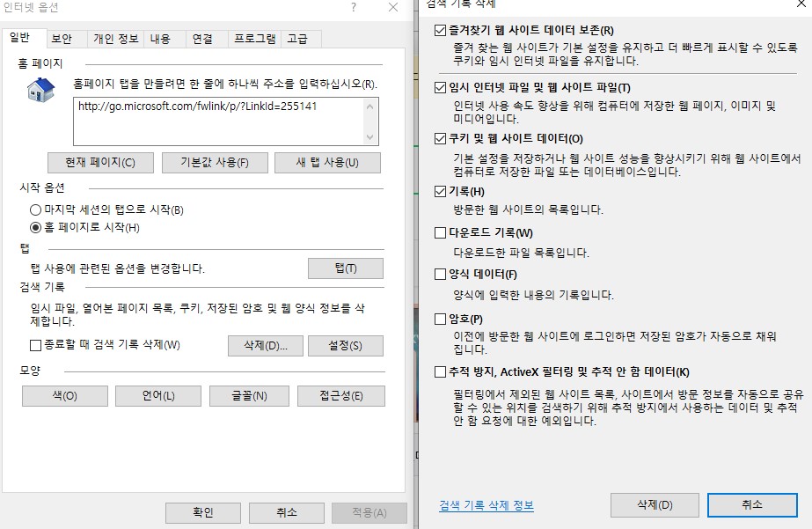Click the 새 탭 사용(U) button

[327, 163]
